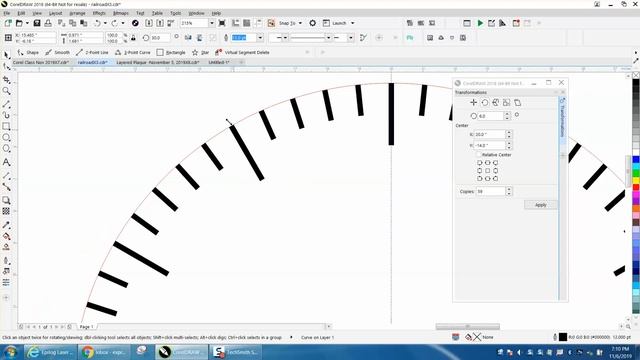Select Position tab icon in Transformations docker
The image size is (640, 360).
click(x=473, y=102)
